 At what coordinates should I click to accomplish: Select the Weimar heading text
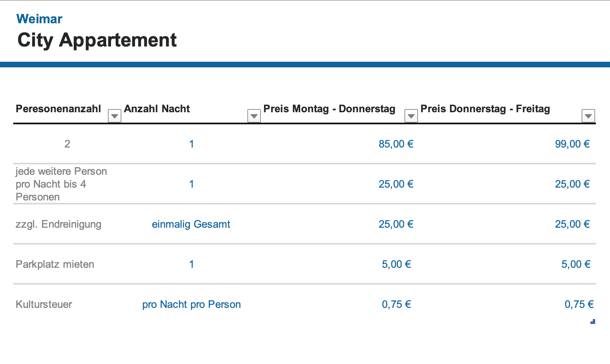[39, 19]
